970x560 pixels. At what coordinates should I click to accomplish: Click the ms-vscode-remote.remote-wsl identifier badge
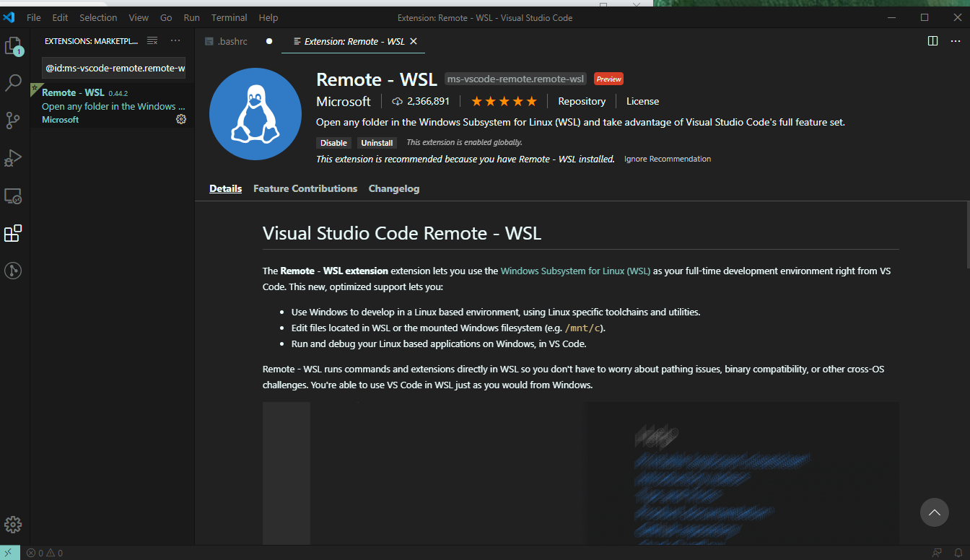click(515, 79)
